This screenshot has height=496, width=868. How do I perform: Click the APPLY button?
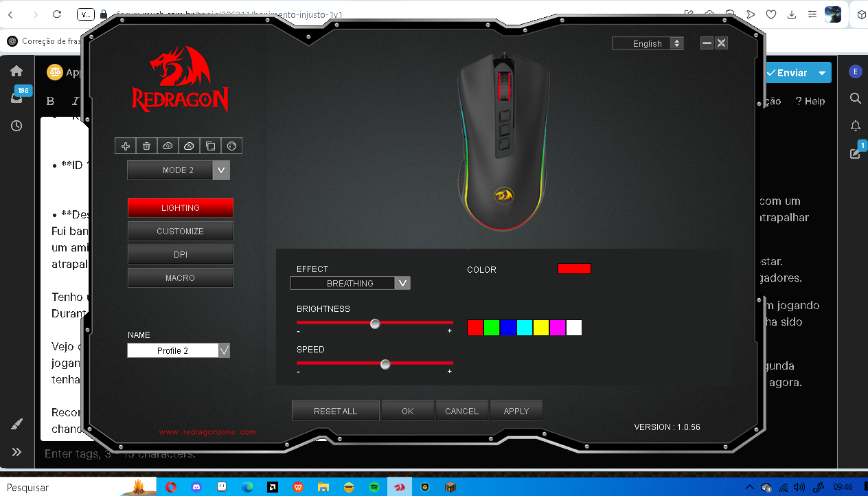click(x=516, y=411)
